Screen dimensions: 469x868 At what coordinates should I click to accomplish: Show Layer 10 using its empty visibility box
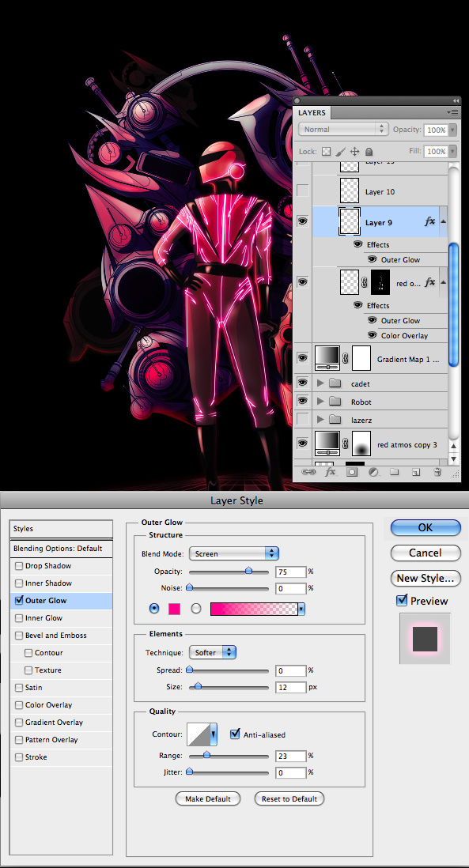pyautogui.click(x=303, y=191)
